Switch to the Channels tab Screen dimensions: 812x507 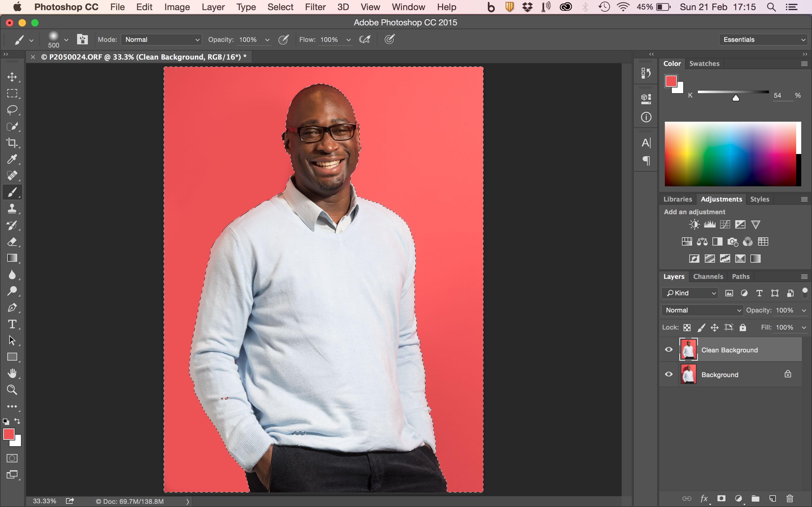click(x=708, y=277)
